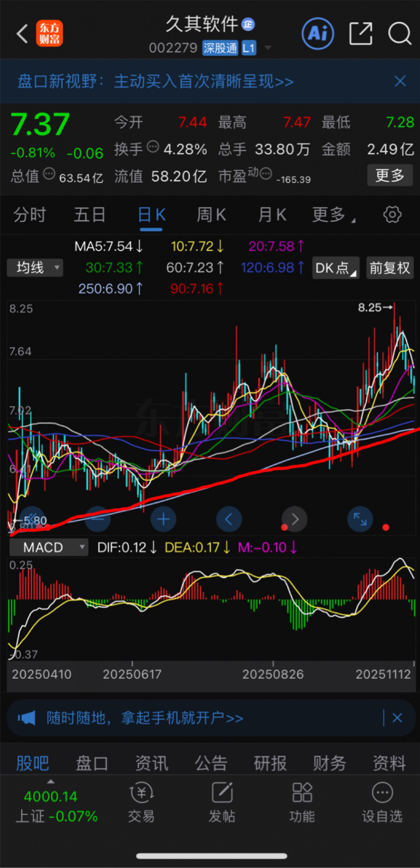Expand the stock code dropdown arrow
This screenshot has width=420, height=868.
pos(268,48)
